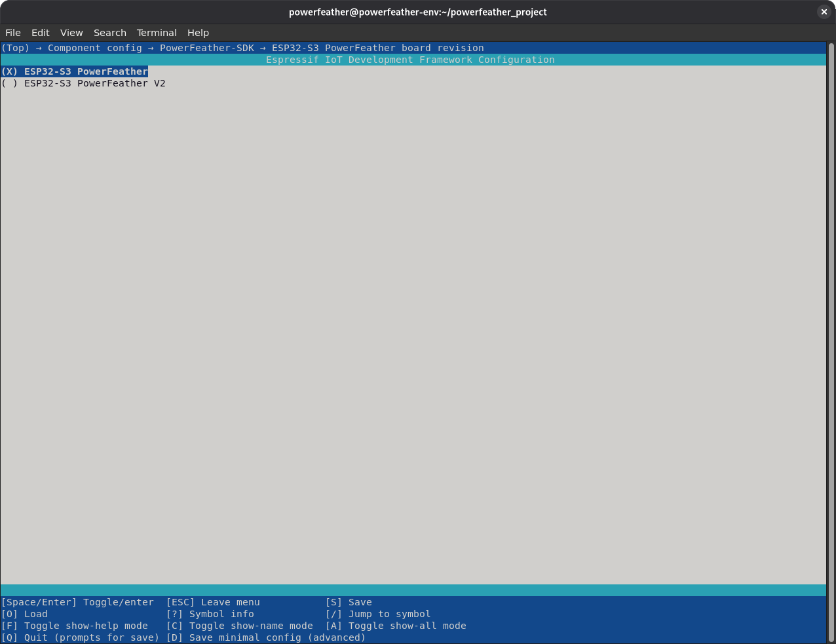Close the terminal window

[824, 12]
